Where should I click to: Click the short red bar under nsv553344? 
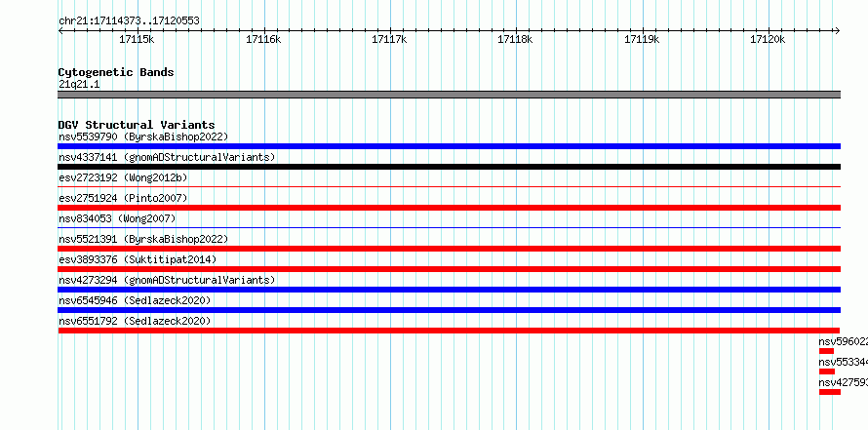click(x=827, y=371)
